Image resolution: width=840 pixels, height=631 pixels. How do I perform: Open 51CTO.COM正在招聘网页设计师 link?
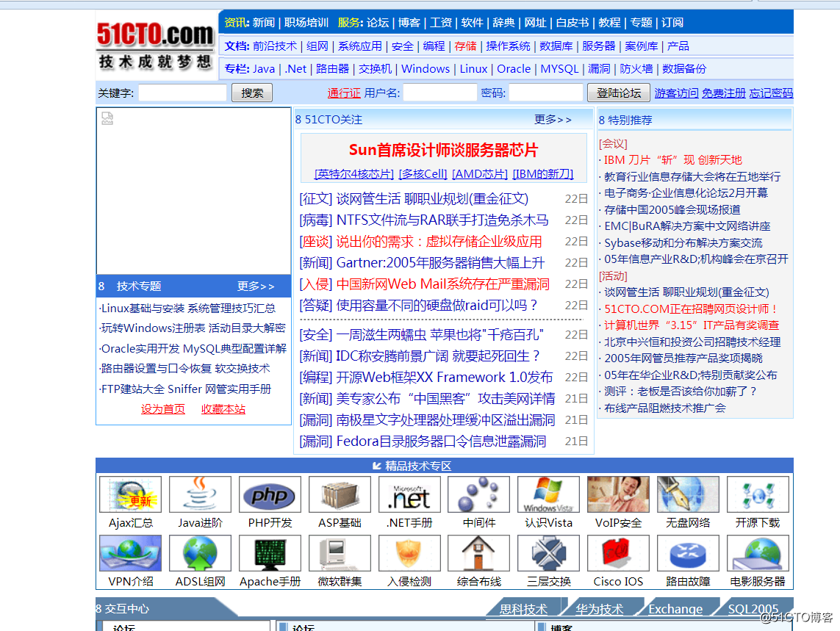(691, 309)
